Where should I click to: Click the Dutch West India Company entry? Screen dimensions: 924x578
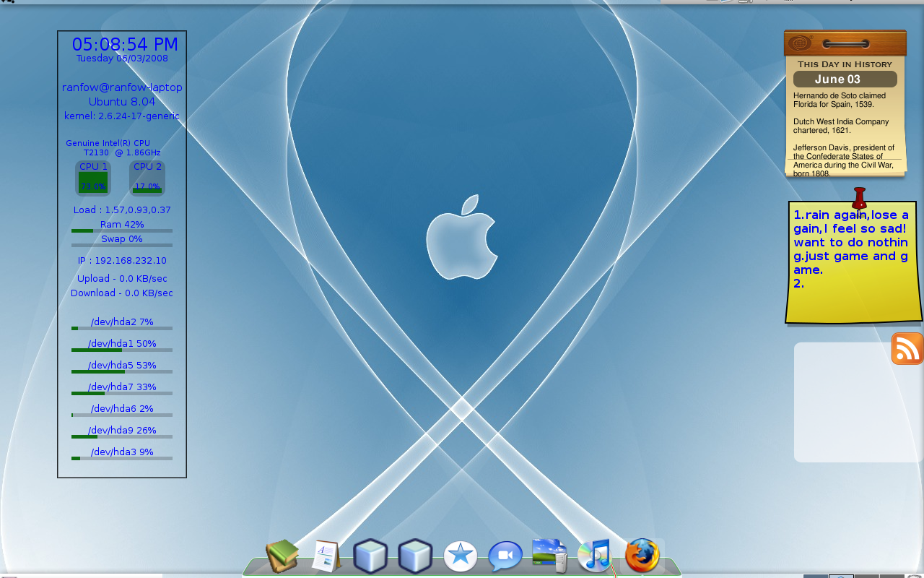pos(841,126)
